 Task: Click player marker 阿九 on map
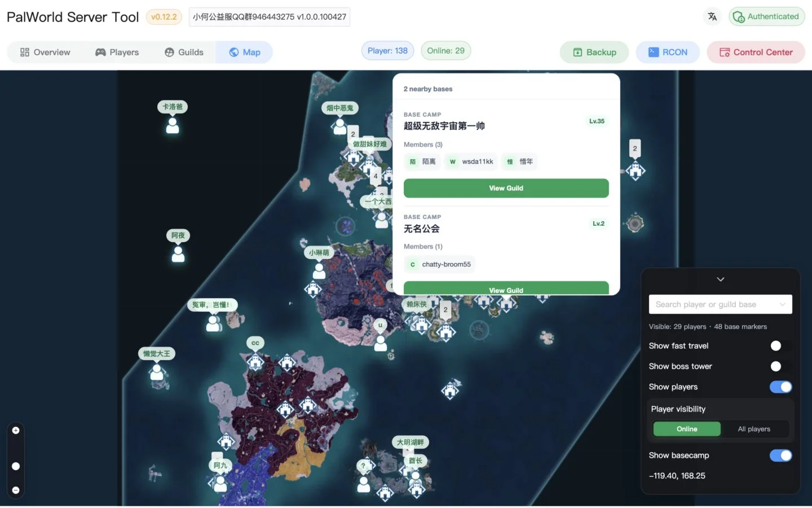tap(220, 484)
